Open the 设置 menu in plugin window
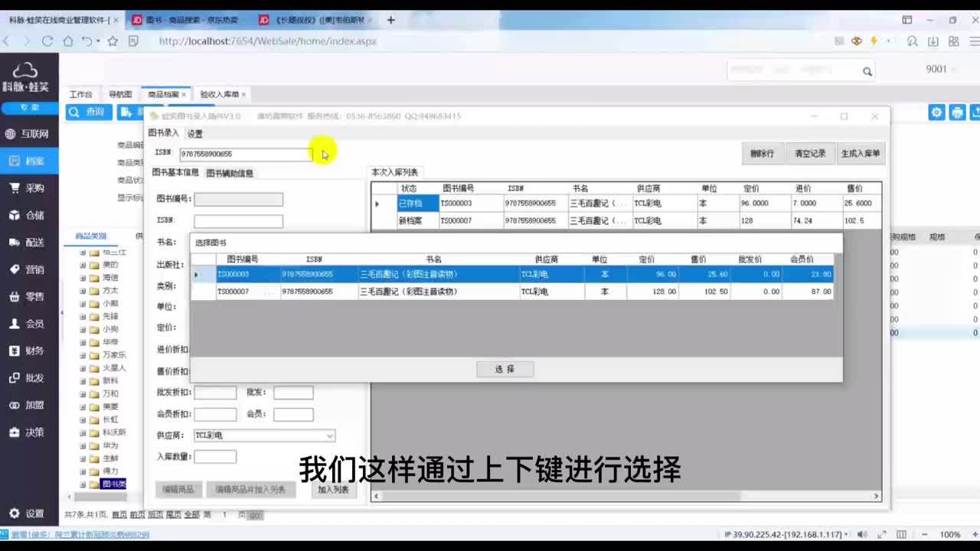980x551 pixels. point(195,134)
